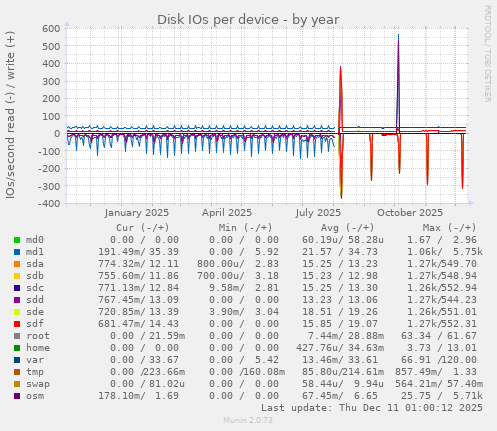The image size is (497, 431).
Task: Click the 'md0' legend label
Action: point(35,240)
